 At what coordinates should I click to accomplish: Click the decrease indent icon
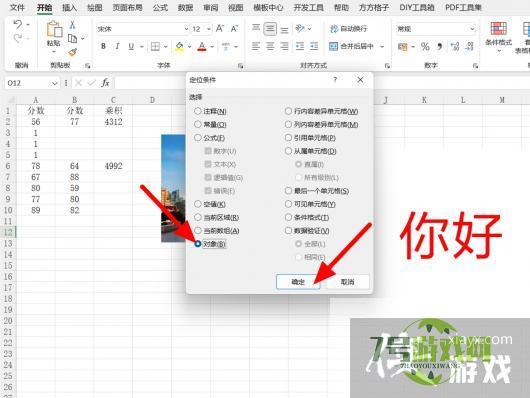tap(300, 46)
